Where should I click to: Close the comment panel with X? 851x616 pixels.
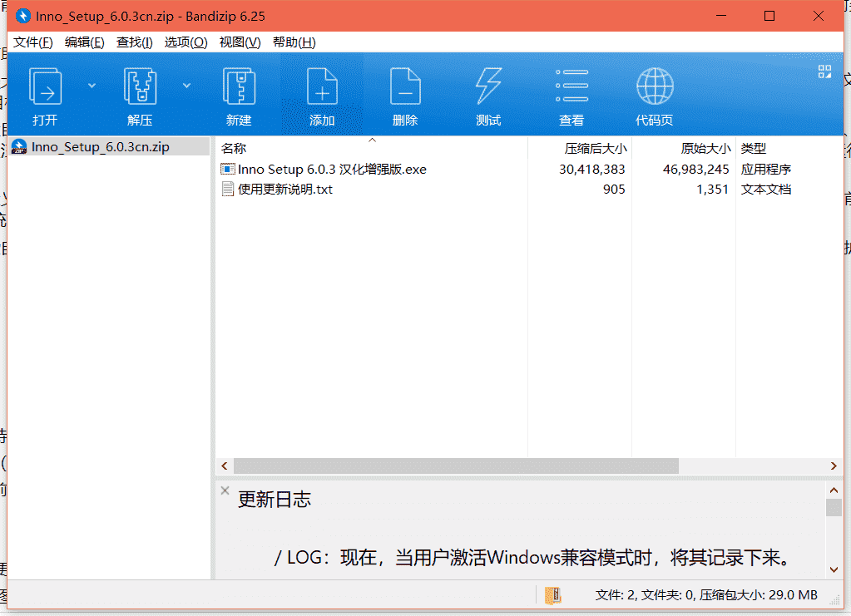click(225, 490)
